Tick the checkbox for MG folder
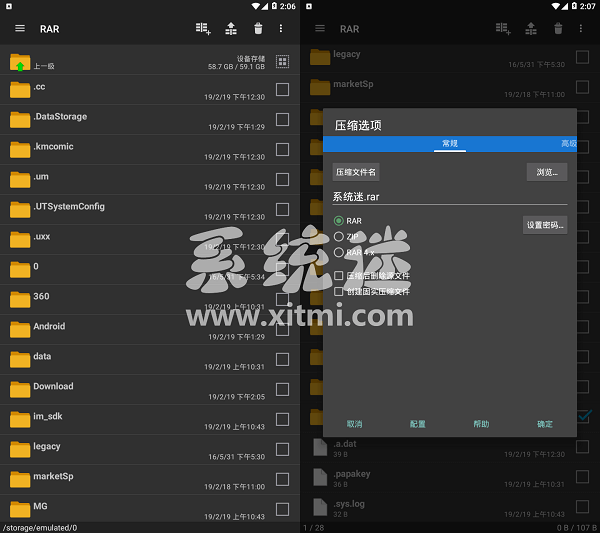The image size is (600, 533). pyautogui.click(x=282, y=509)
